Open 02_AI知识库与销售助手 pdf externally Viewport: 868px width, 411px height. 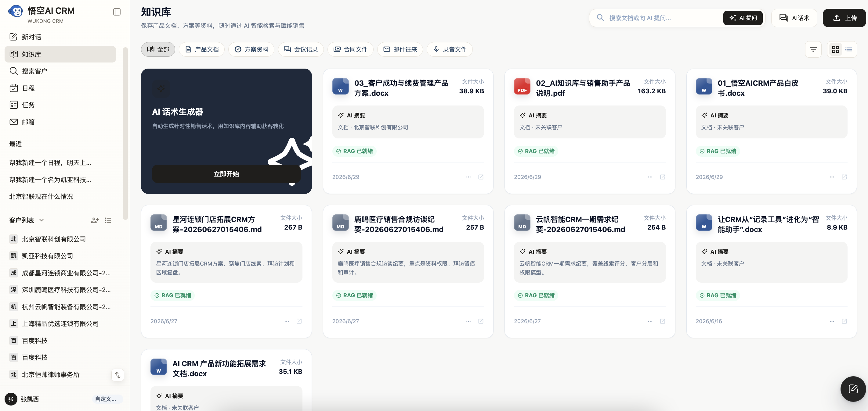coord(663,177)
